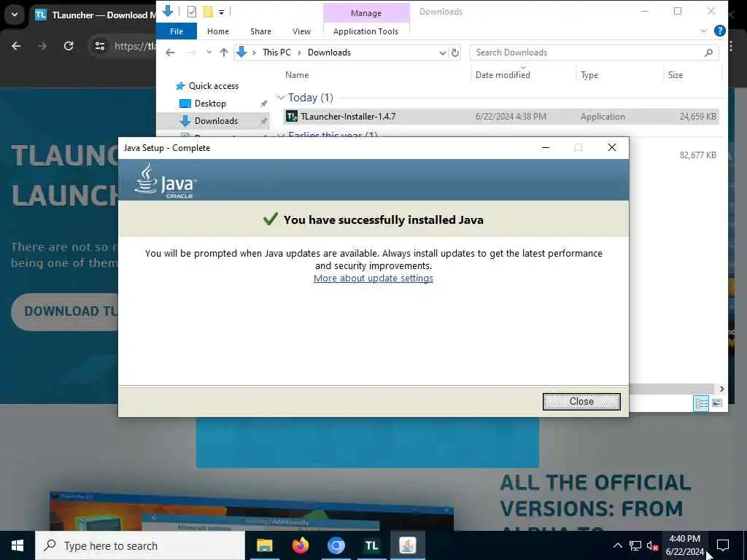Screen dimensions: 747x560
Task: Select the Manage contextual tab
Action: coord(366,13)
